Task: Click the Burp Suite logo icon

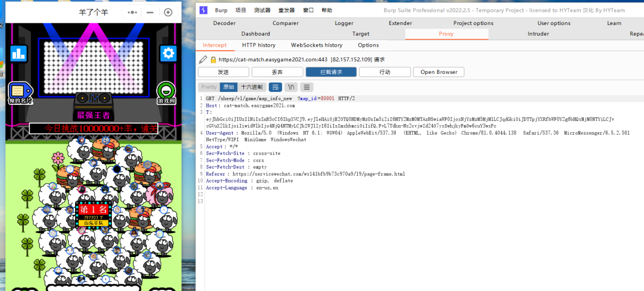Action: click(203, 10)
